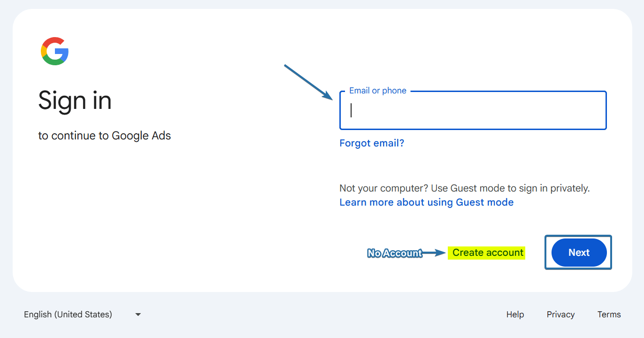Click Learn more about using Guest mode

click(x=426, y=202)
